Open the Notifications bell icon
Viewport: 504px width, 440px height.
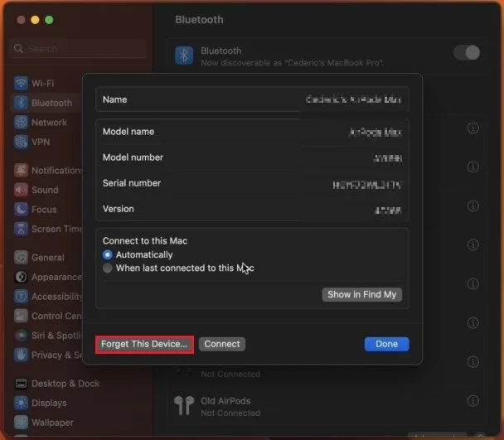pos(21,171)
